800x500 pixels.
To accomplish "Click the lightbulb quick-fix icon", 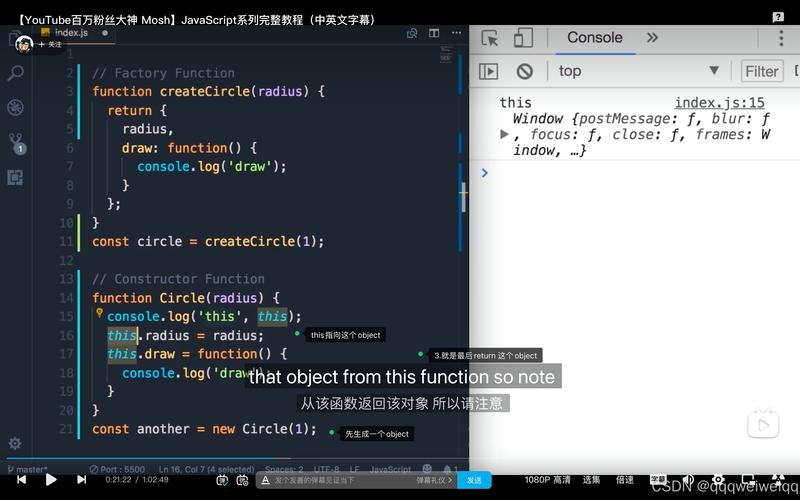I will click(100, 314).
